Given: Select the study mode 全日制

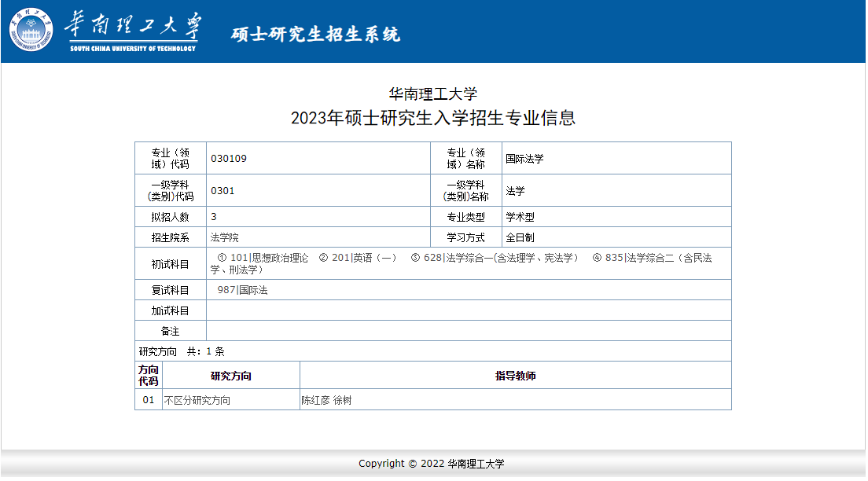Looking at the screenshot, I should (x=520, y=237).
